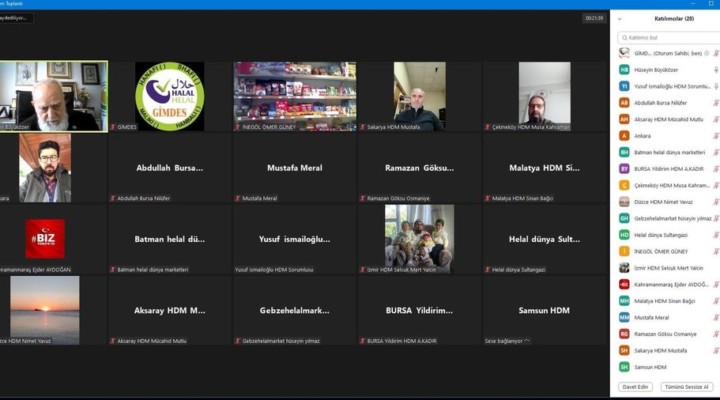Click the RG avatar for Ramazan Göksu

click(624, 334)
